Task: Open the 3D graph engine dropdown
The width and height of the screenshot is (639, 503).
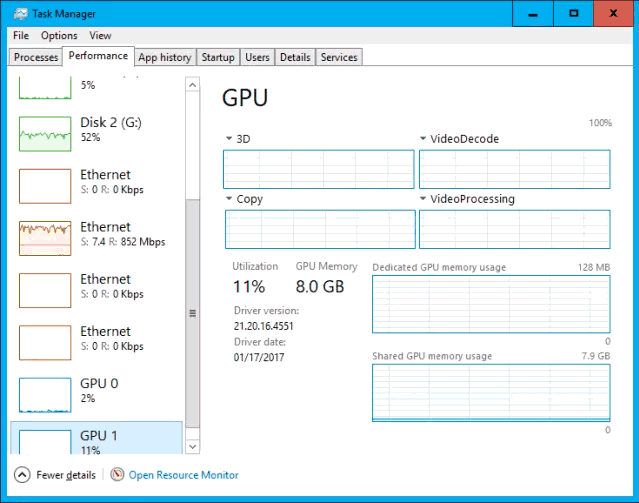Action: click(x=229, y=139)
